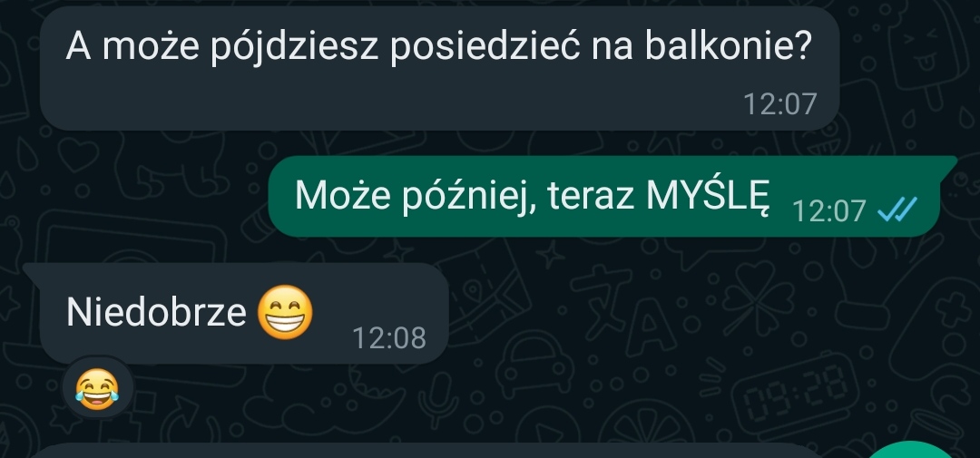This screenshot has height=458, width=980.
Task: Tap the partially visible message bubble at bottom
Action: pyautogui.click(x=425, y=451)
